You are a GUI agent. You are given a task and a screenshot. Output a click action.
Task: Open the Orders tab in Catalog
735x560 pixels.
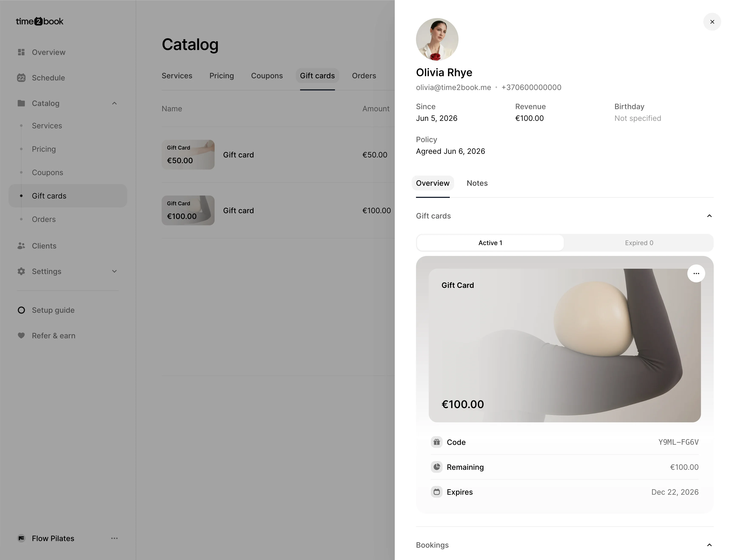click(364, 76)
